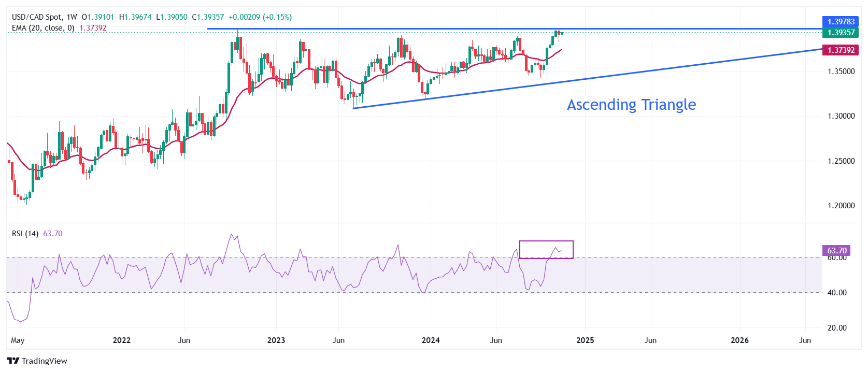Click the 2022 label on time axis
The width and height of the screenshot is (868, 372).
[x=122, y=340]
